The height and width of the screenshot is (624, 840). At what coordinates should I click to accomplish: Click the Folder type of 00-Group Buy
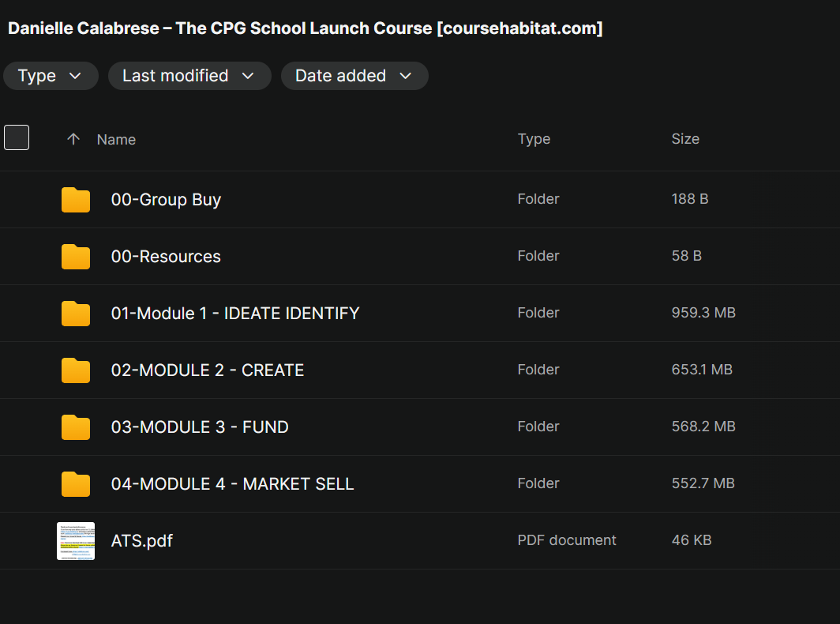click(x=538, y=199)
